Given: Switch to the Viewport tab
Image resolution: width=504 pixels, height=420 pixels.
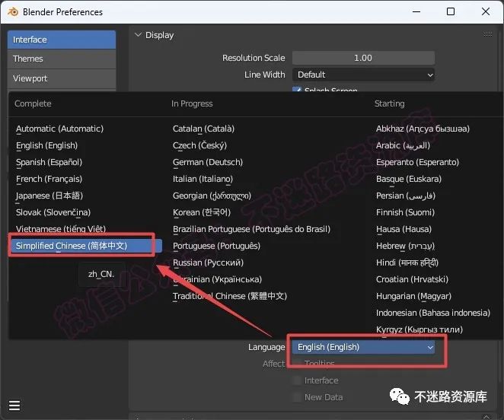Looking at the screenshot, I should tap(62, 78).
